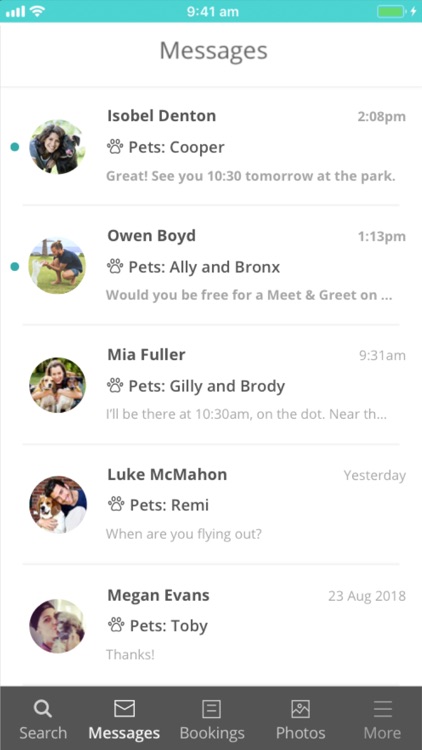Open the Photos picture icon

coord(300,709)
